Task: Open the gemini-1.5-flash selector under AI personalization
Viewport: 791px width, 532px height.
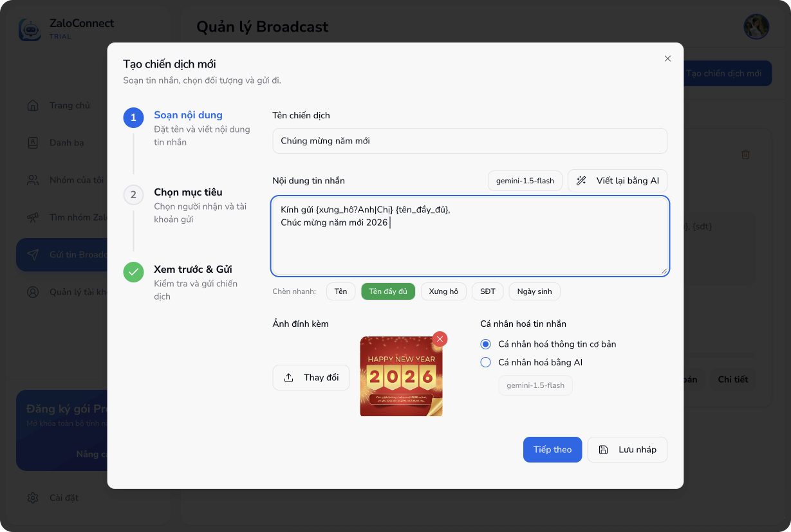Action: (x=535, y=385)
